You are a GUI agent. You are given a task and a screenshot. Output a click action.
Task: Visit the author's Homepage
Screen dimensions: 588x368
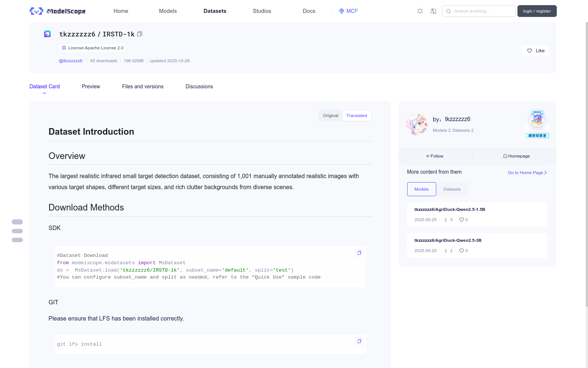[516, 156]
